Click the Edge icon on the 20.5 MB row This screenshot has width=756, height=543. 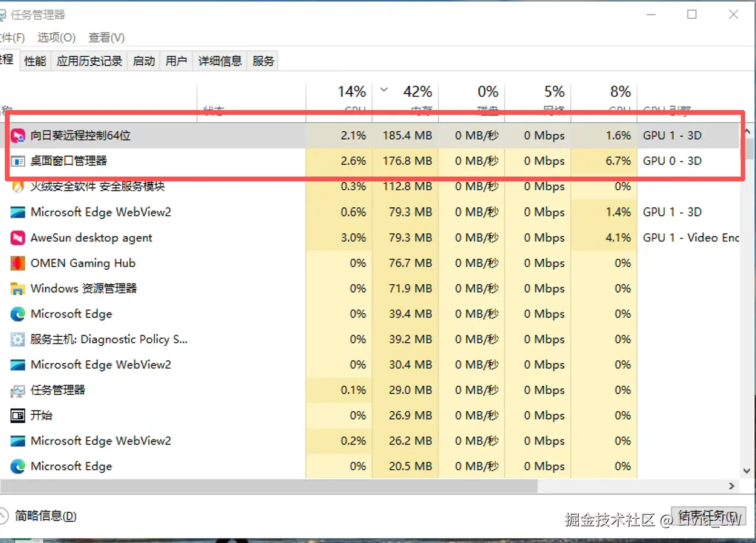coord(18,466)
